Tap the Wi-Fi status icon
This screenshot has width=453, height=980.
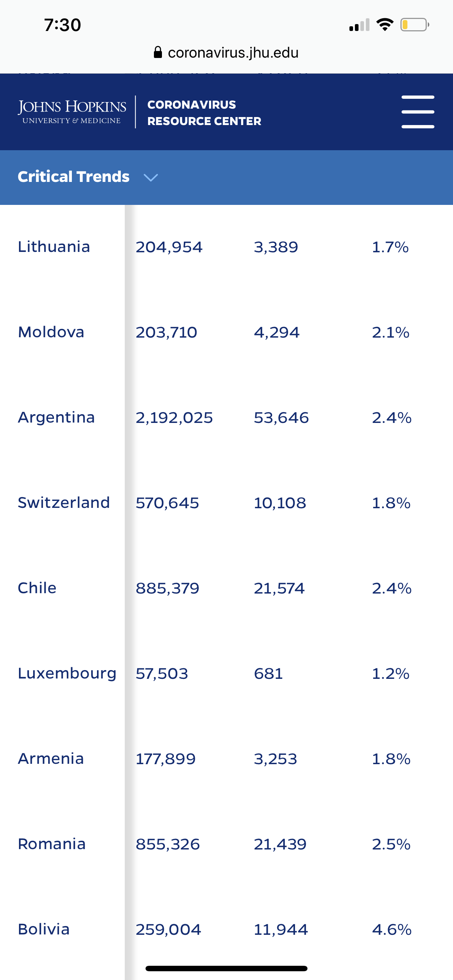(x=384, y=25)
